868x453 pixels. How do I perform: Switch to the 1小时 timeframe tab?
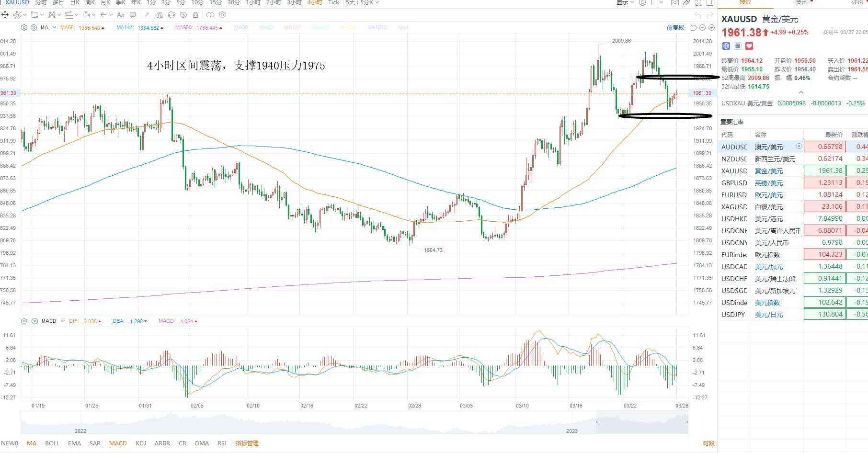[253, 2]
